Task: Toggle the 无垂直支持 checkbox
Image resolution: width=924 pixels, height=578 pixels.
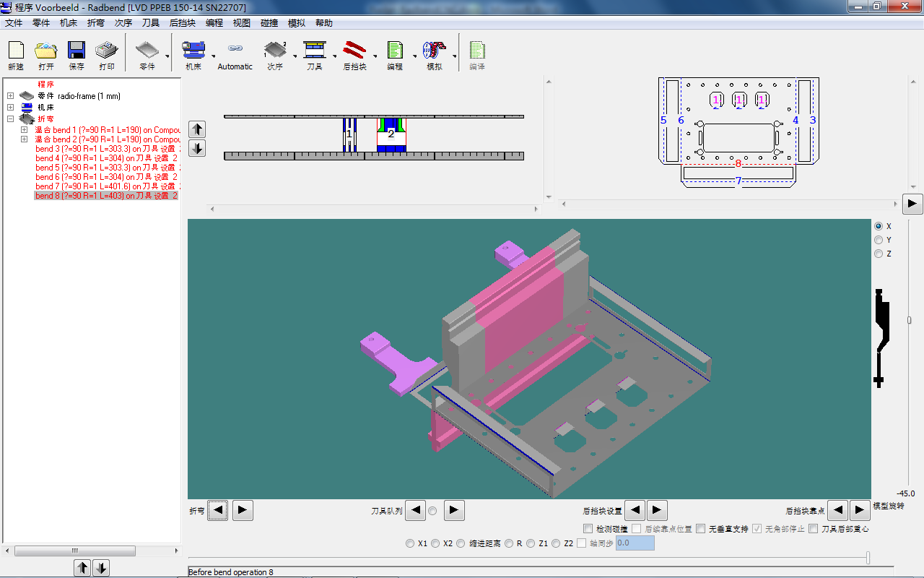Action: click(x=700, y=529)
